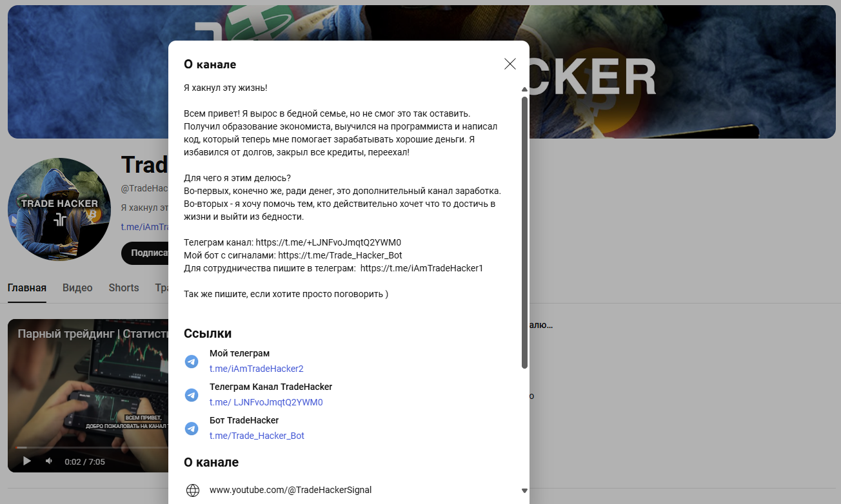Click the 'Парный трейдинг' video title
The height and width of the screenshot is (504, 841).
click(x=93, y=334)
